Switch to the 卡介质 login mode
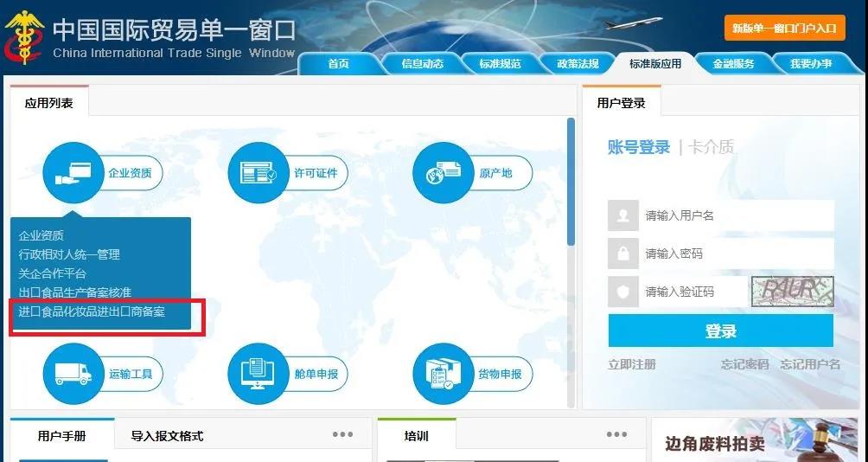Viewport: 868px width, 462px height. tap(711, 147)
